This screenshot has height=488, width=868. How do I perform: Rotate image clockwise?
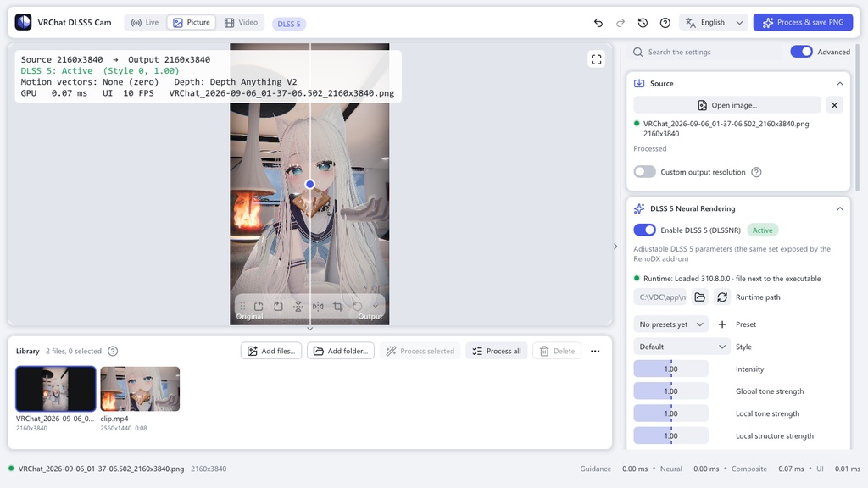coord(278,306)
